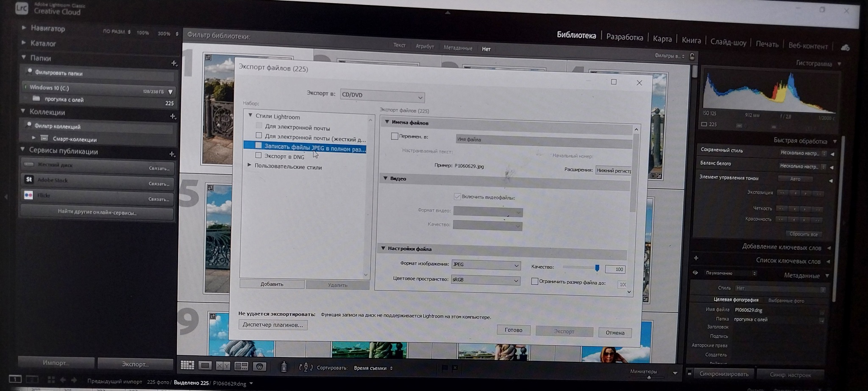Add a collection with the Коллекции plus icon
The width and height of the screenshot is (868, 391).
pyautogui.click(x=173, y=116)
